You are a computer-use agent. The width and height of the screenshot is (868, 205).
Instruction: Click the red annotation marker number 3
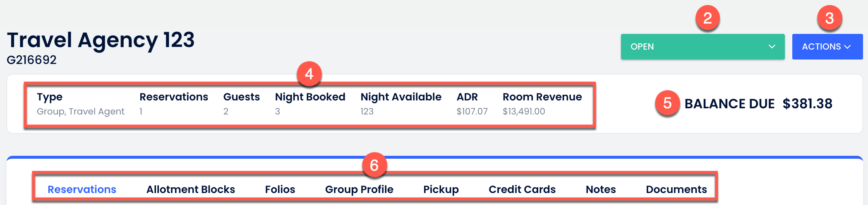[829, 18]
